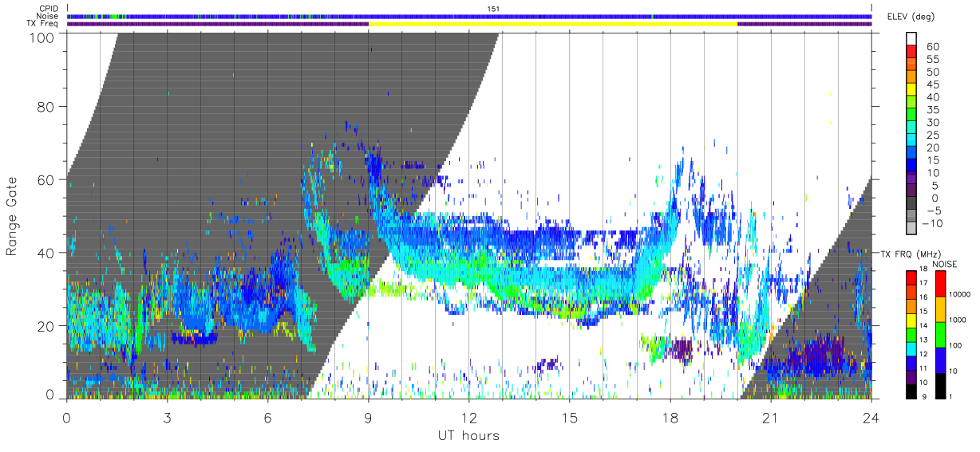Select the '50' label on ELEV color bar
Screen dimensions: 980x452
point(932,73)
